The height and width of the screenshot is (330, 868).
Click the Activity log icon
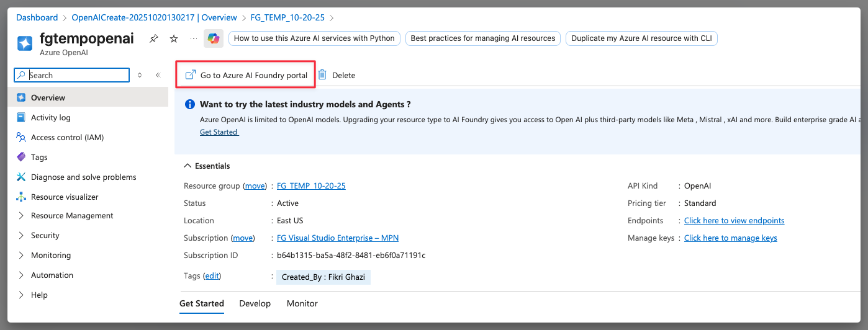click(21, 117)
